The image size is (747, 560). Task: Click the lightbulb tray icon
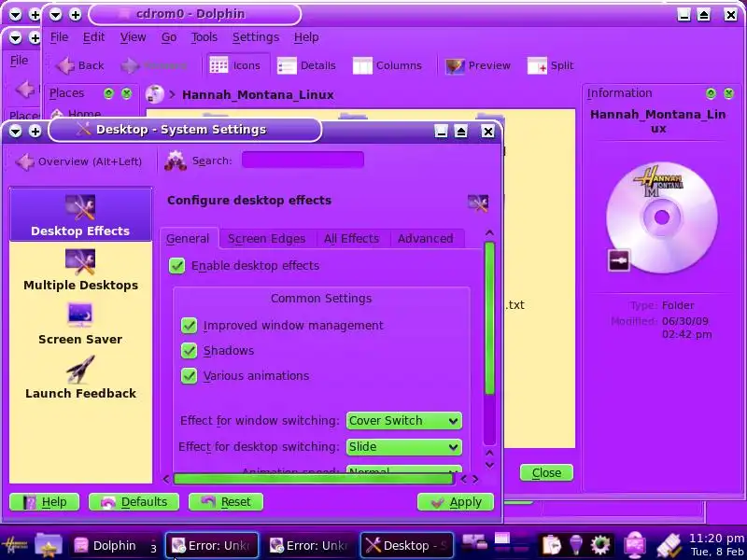[575, 545]
